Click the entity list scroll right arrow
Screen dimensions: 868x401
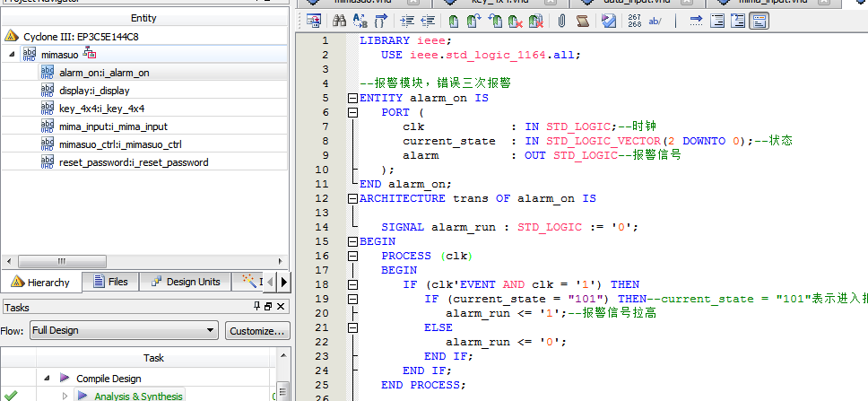click(281, 261)
